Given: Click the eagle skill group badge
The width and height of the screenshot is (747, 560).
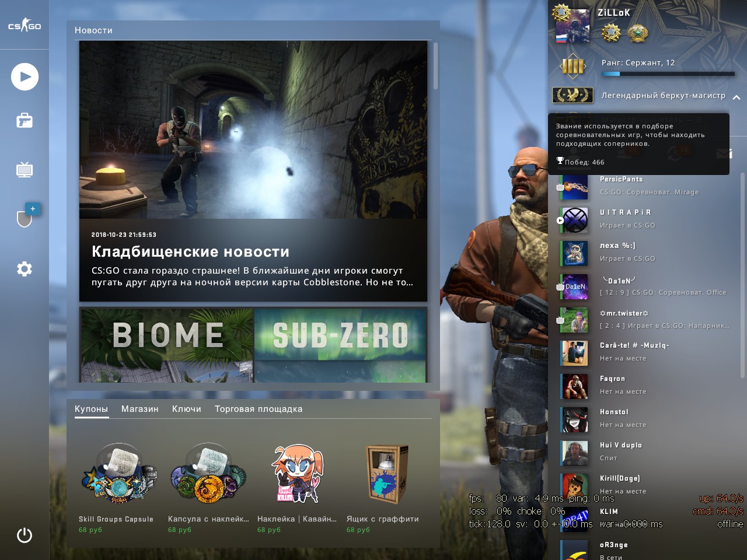Looking at the screenshot, I should click(x=573, y=94).
